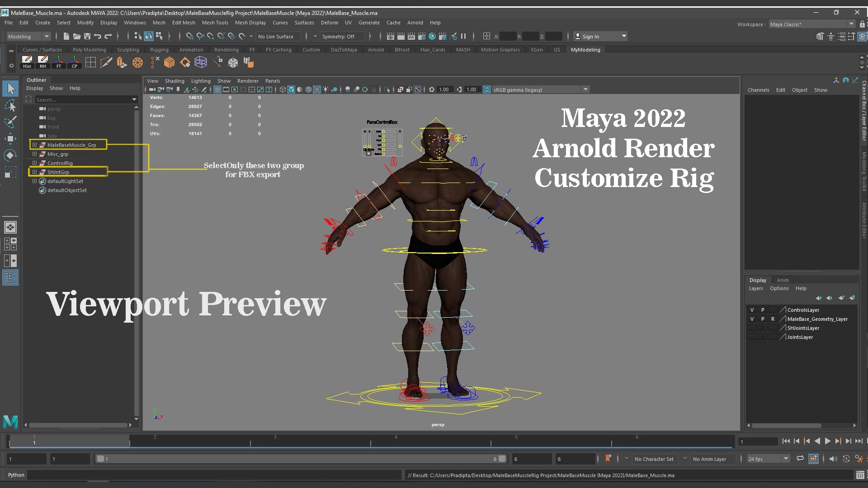This screenshot has width=868, height=488.
Task: Click the CP center pivot shelf icon
Action: pyautogui.click(x=75, y=62)
